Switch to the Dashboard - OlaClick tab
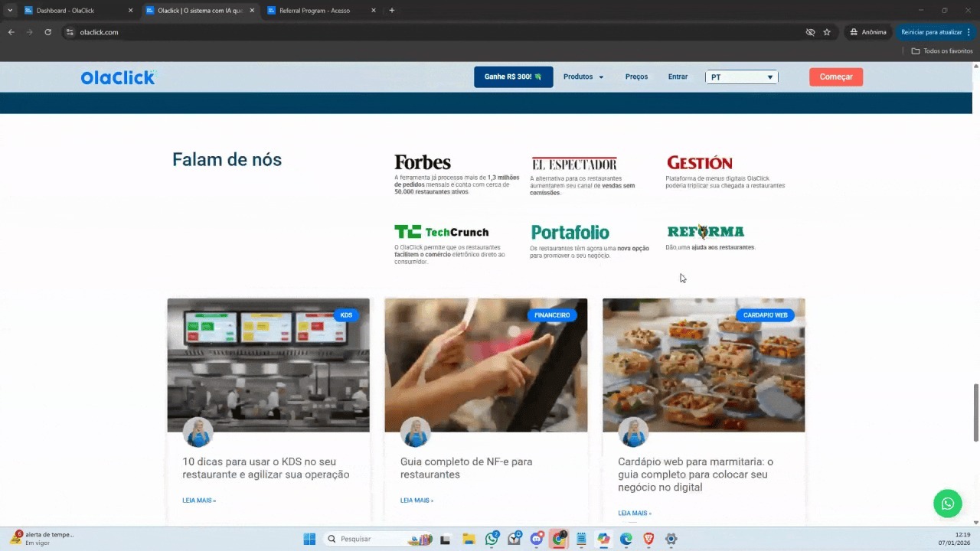 [x=77, y=11]
